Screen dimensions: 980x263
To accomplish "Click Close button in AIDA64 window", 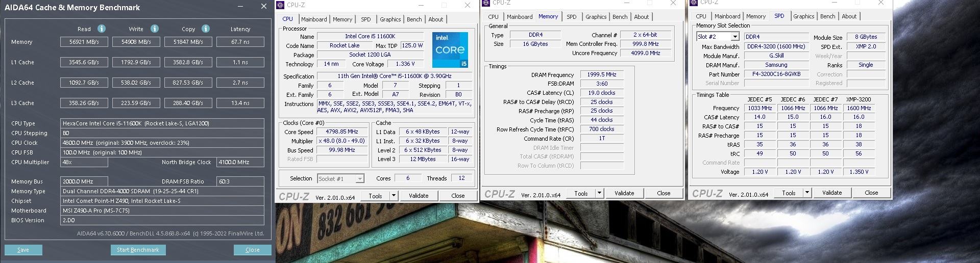I will tap(253, 250).
